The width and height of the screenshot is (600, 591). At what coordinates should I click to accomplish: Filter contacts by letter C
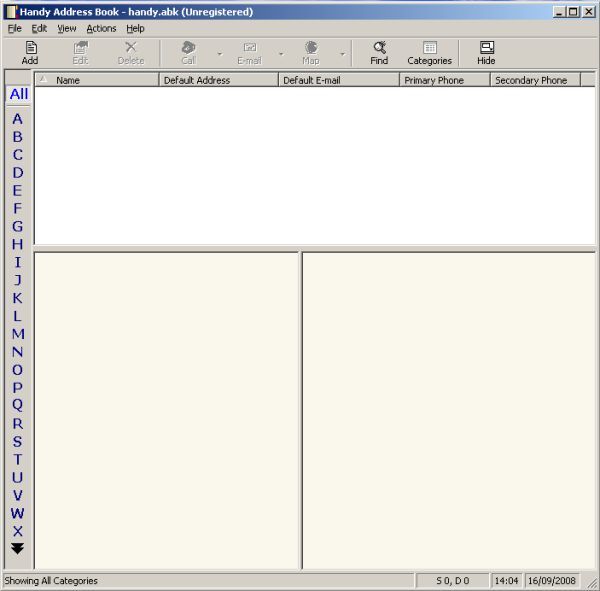point(18,155)
